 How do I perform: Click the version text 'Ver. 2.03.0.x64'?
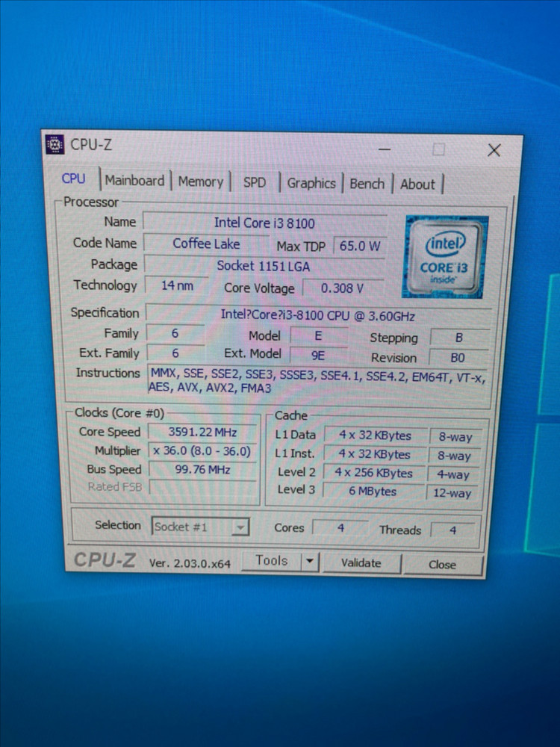coord(190,563)
